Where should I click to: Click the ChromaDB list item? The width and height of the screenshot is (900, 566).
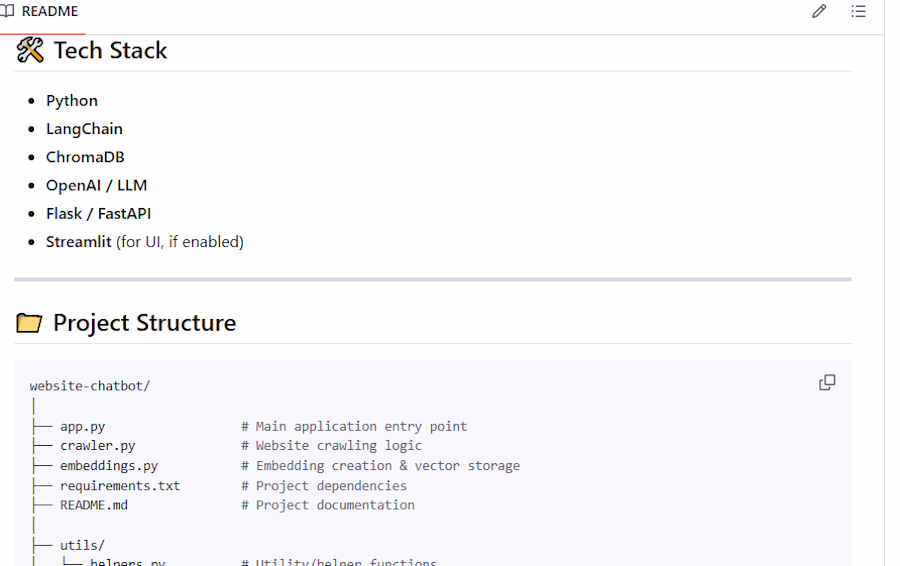[85, 157]
